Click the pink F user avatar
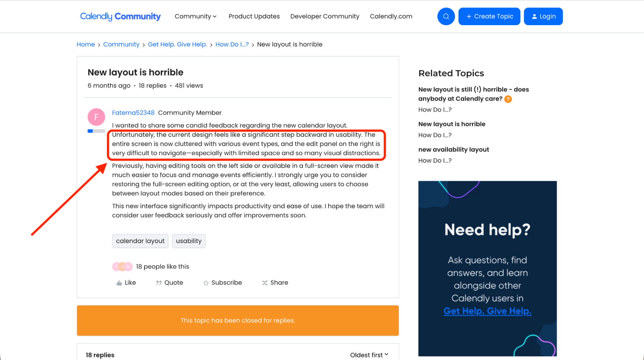 pos(96,117)
